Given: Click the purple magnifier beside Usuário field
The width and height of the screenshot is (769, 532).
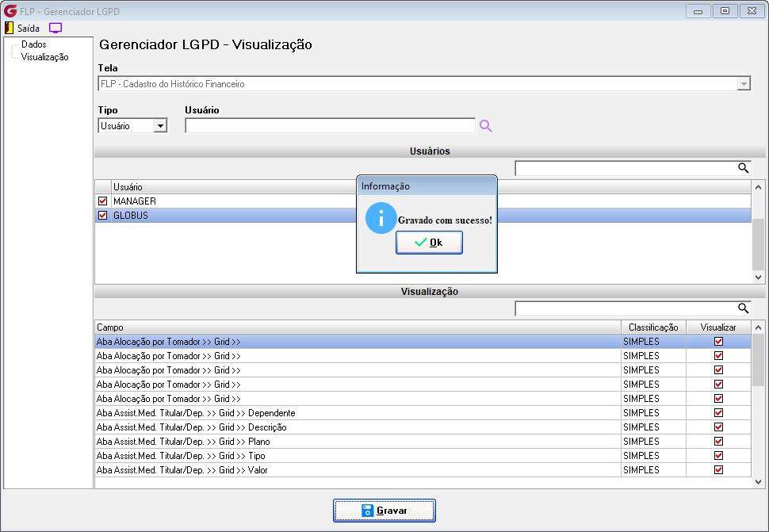Looking at the screenshot, I should tap(485, 126).
